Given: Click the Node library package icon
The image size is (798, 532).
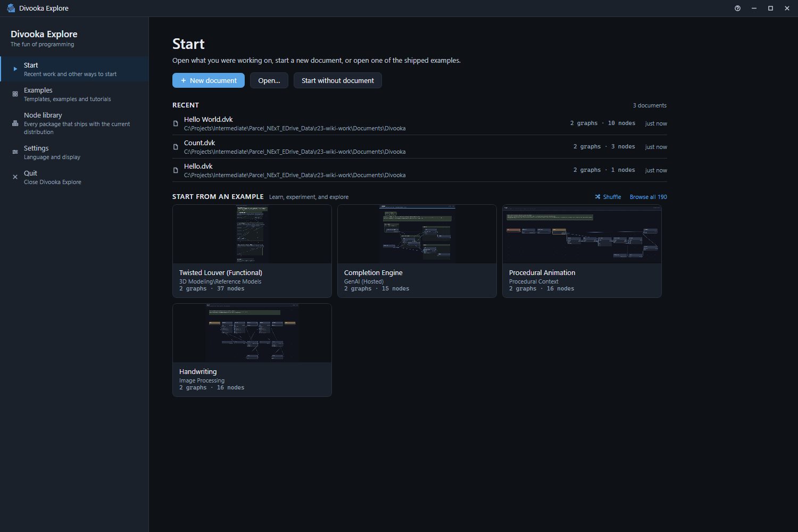Looking at the screenshot, I should coord(15,123).
